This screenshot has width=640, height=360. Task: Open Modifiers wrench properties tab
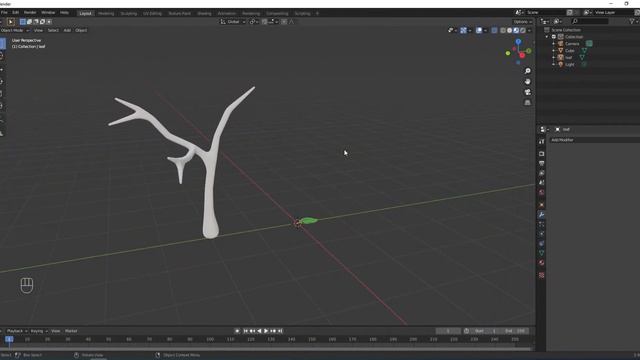[x=542, y=215]
